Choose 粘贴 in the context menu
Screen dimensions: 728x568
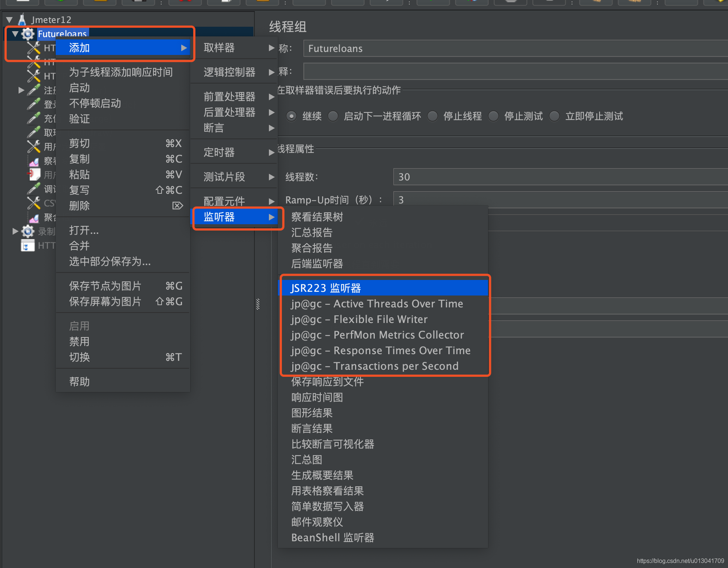pos(123,174)
